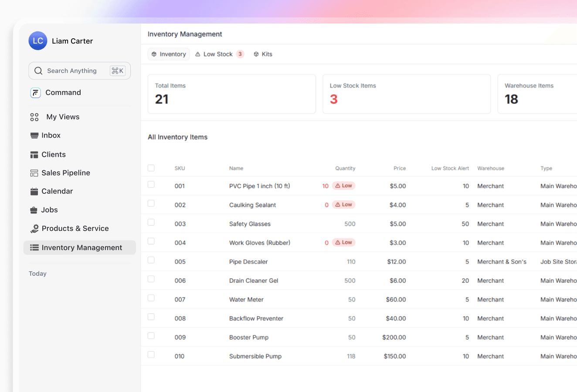Screen dimensions: 577x392
Task: Click the Booster Pump item name
Action: [x=249, y=338]
